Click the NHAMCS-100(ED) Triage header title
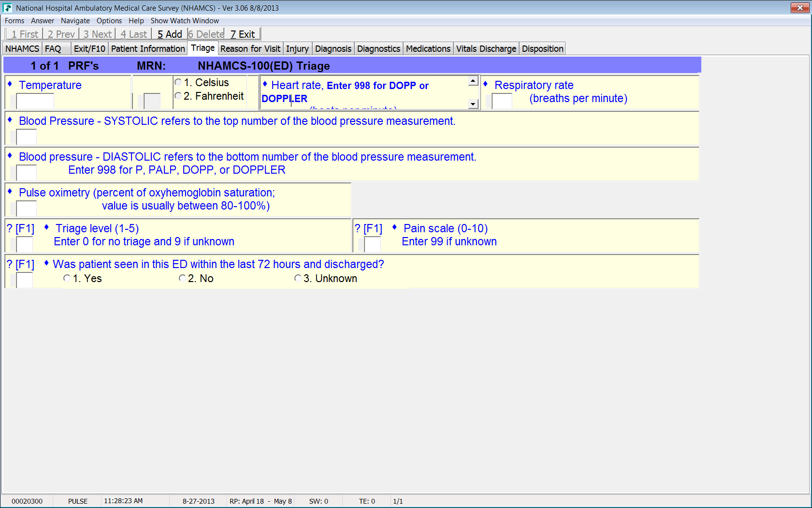Image resolution: width=812 pixels, height=508 pixels. pos(264,66)
